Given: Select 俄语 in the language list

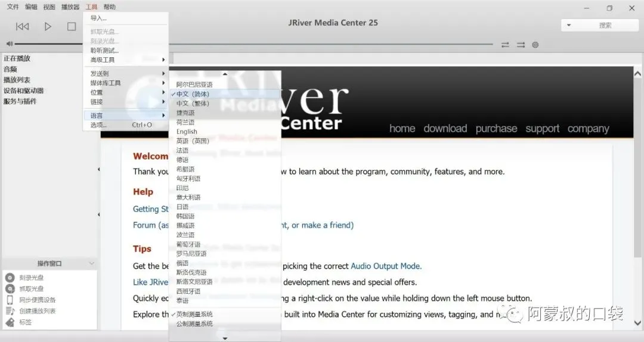Looking at the screenshot, I should (x=225, y=263).
